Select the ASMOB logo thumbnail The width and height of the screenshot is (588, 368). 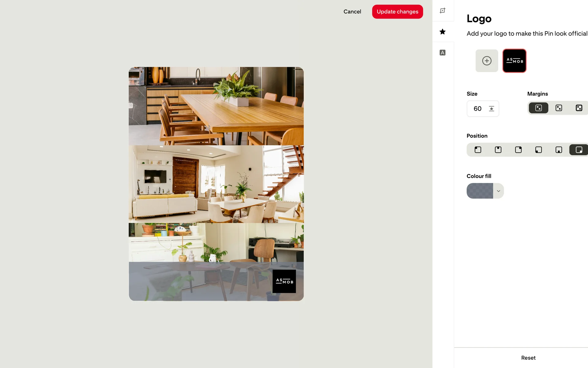coord(514,61)
